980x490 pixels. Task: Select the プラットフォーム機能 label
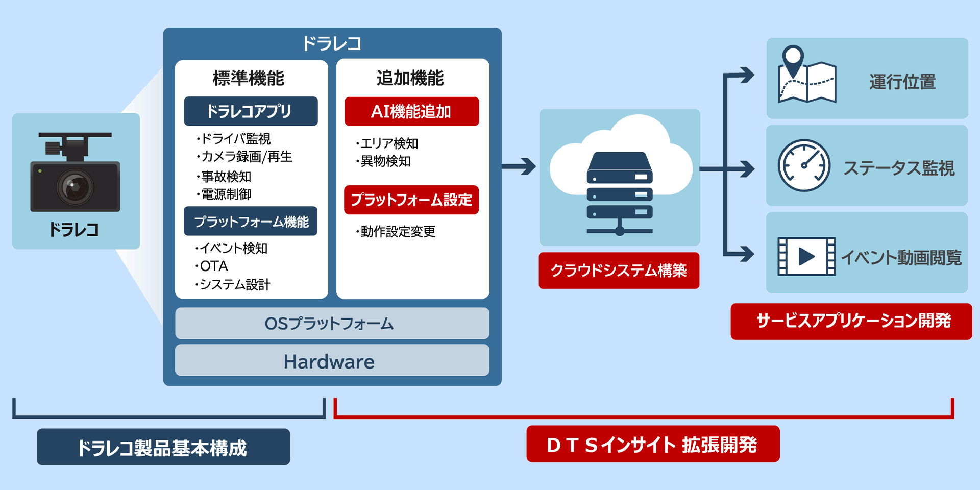[x=251, y=221]
